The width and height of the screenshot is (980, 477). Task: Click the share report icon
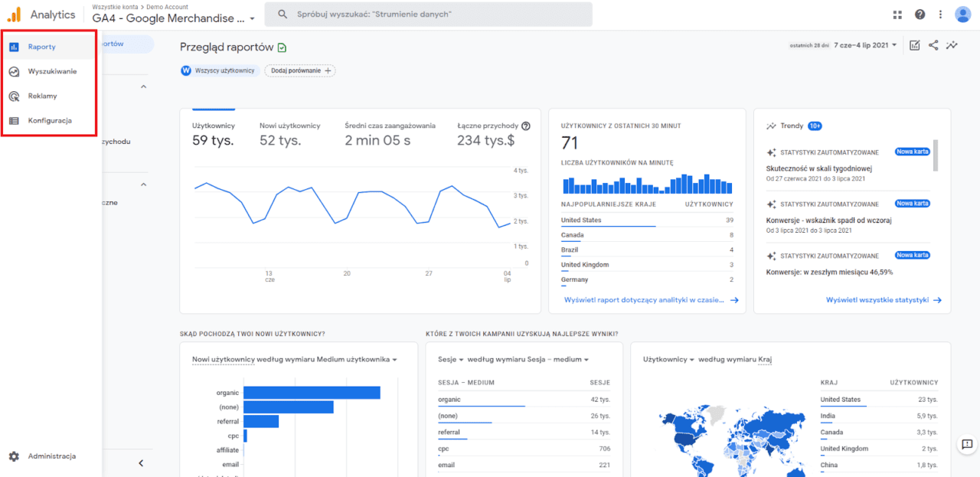[933, 45]
